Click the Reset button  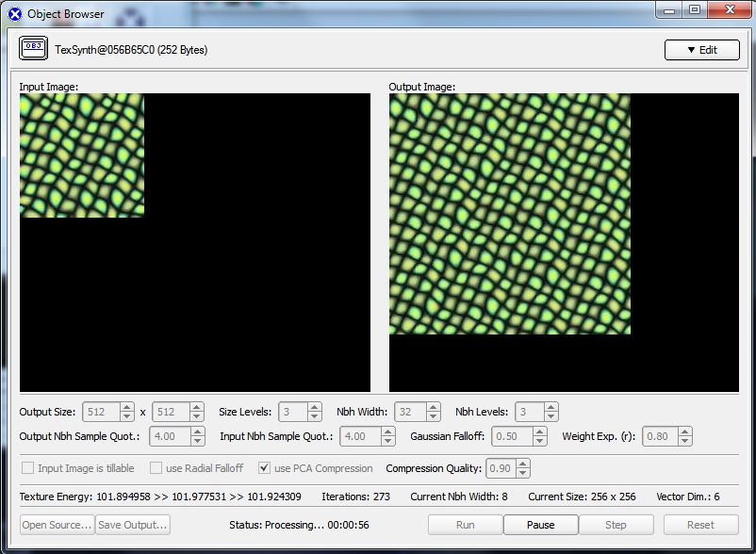pyautogui.click(x=700, y=525)
